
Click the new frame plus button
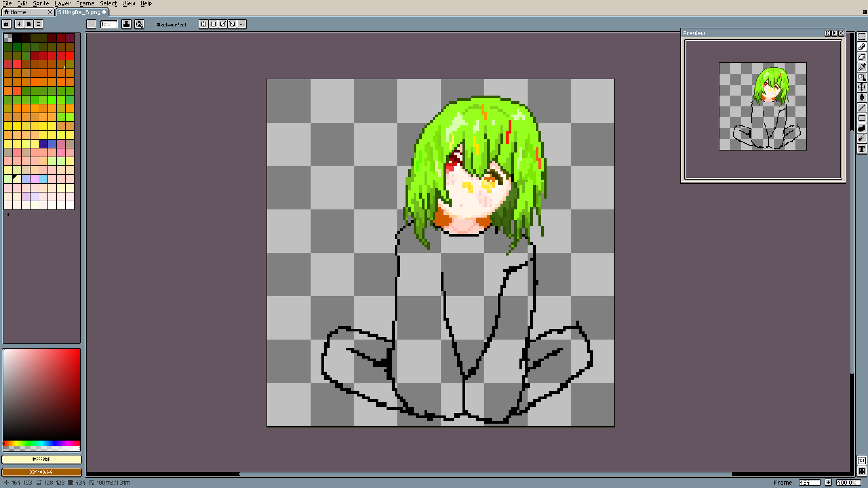click(828, 483)
